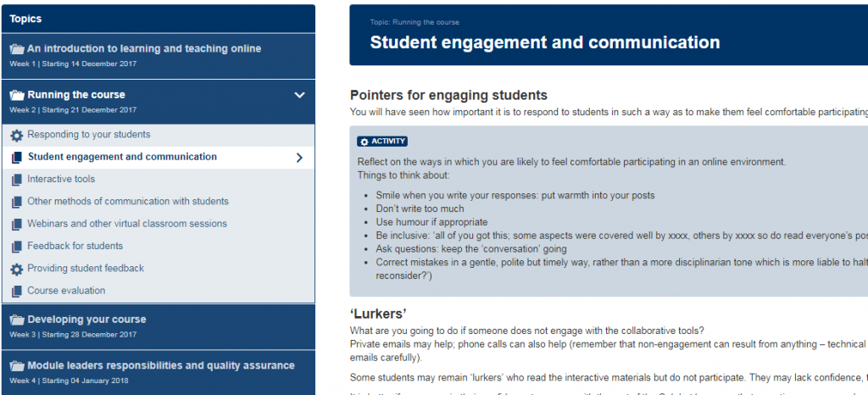
Task: Select Course evaluation in the topic list
Action: click(x=66, y=291)
